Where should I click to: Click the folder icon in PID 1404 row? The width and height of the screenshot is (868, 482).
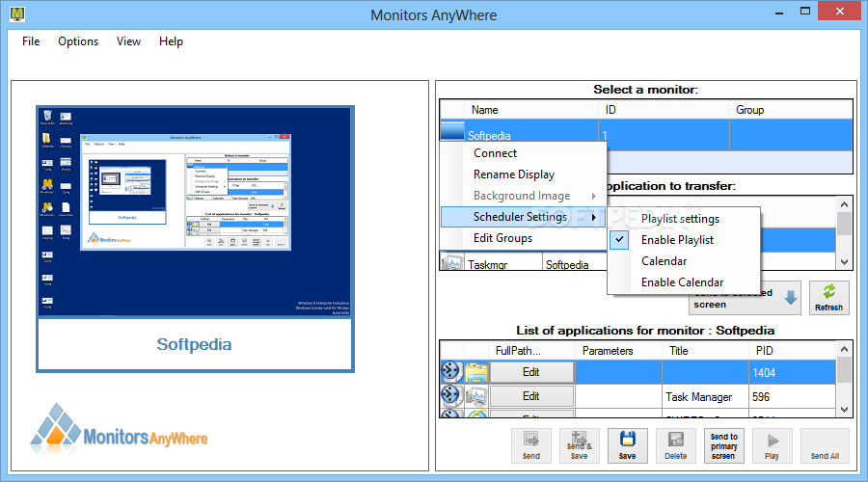[x=476, y=372]
